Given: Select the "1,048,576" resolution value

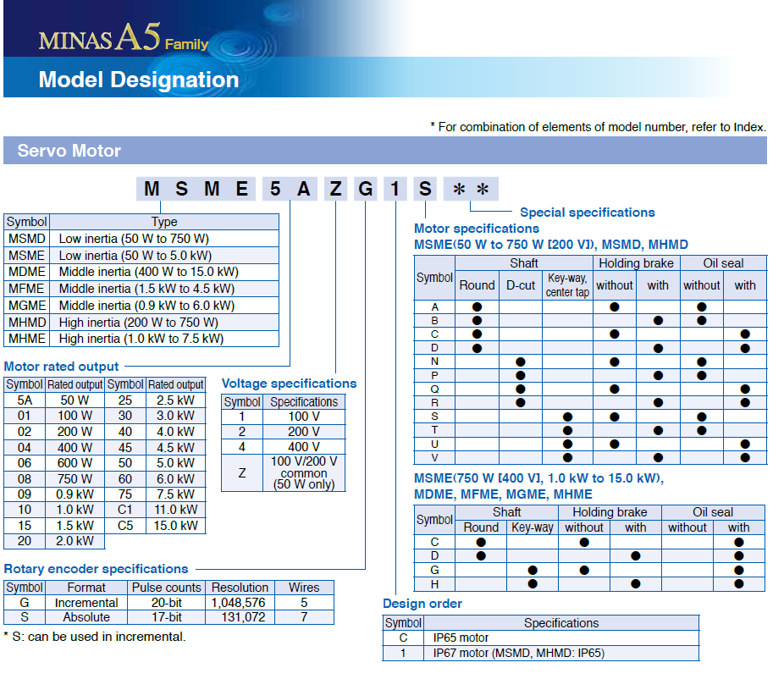Looking at the screenshot, I should (239, 603).
